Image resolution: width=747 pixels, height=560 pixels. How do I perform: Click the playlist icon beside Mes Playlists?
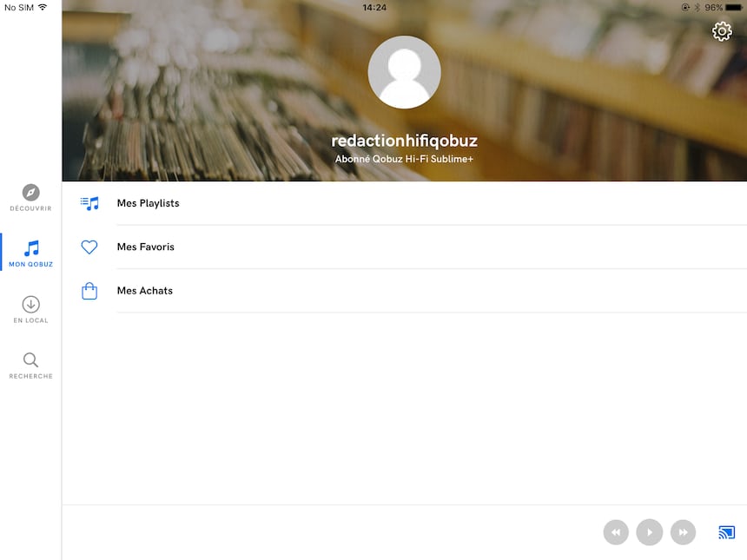click(x=89, y=203)
